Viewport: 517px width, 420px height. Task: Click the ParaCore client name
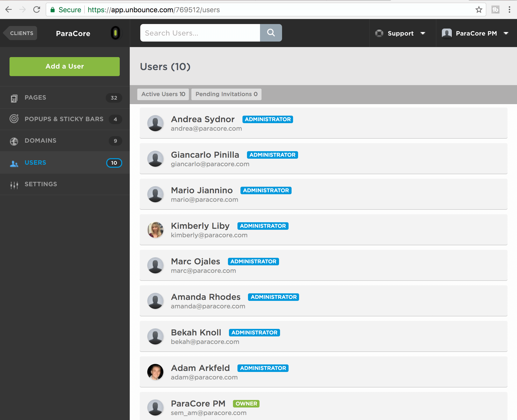point(73,34)
